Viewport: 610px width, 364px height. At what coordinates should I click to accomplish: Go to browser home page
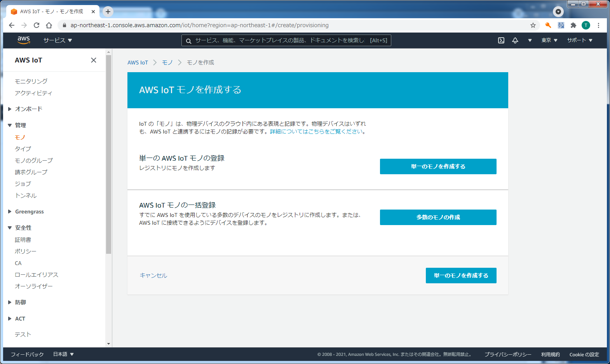49,25
